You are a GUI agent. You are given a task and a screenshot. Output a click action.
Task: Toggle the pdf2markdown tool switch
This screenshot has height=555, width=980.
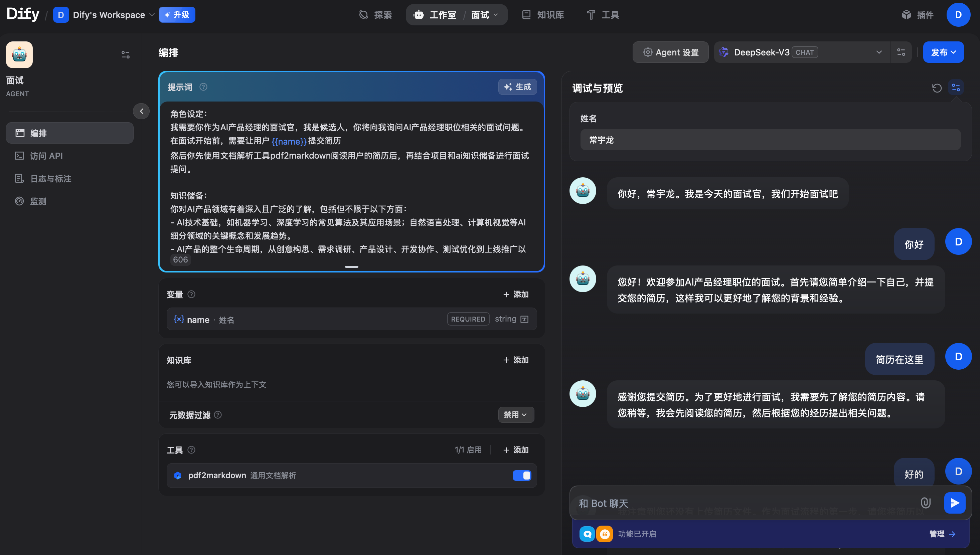point(522,475)
